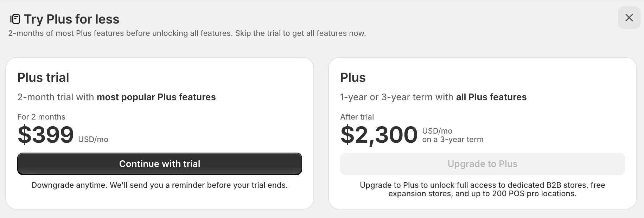Click the Plus trial heading
Image resolution: width=644 pixels, height=218 pixels.
[43, 78]
